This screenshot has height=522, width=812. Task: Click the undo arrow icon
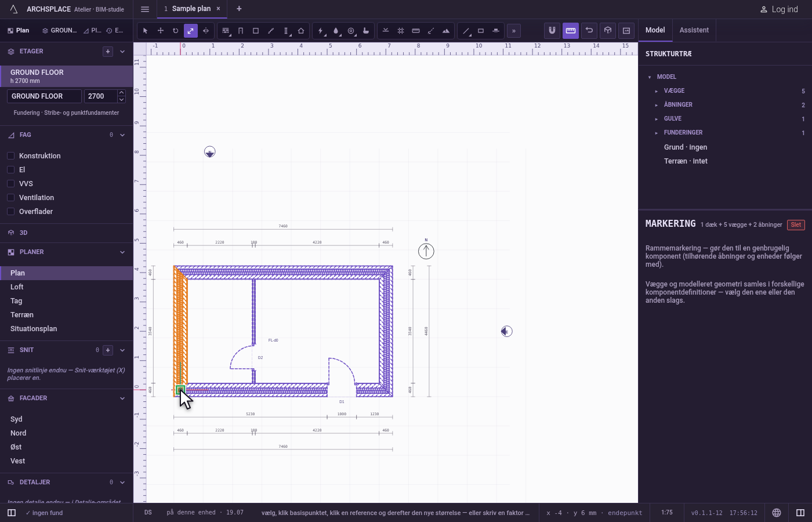589,30
